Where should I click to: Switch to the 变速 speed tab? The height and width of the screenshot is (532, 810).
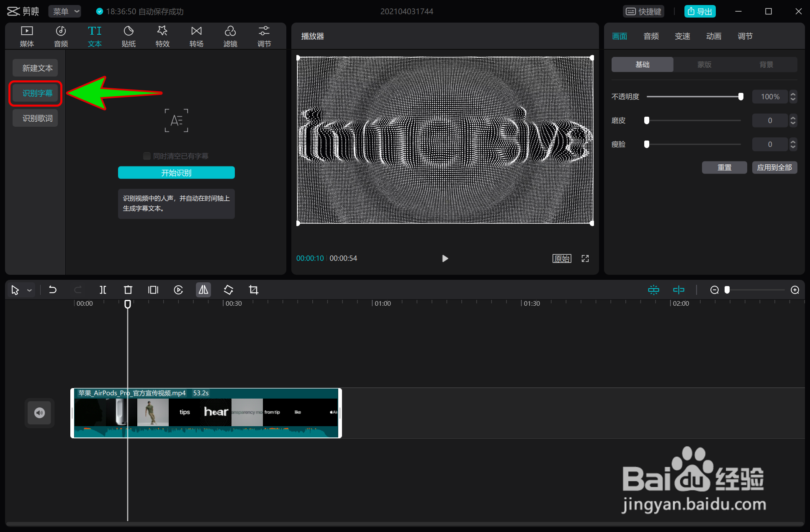[x=682, y=36]
